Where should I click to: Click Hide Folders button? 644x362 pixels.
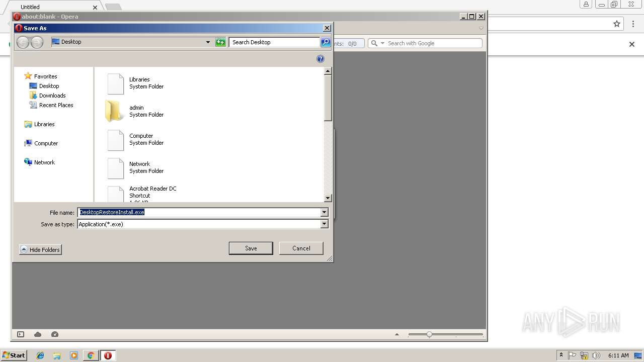coord(40,250)
